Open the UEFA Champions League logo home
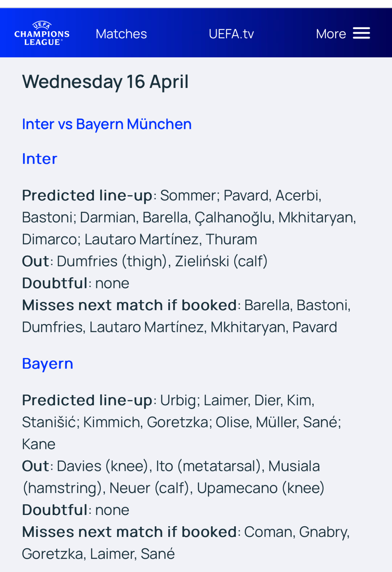The image size is (392, 572). click(x=42, y=33)
